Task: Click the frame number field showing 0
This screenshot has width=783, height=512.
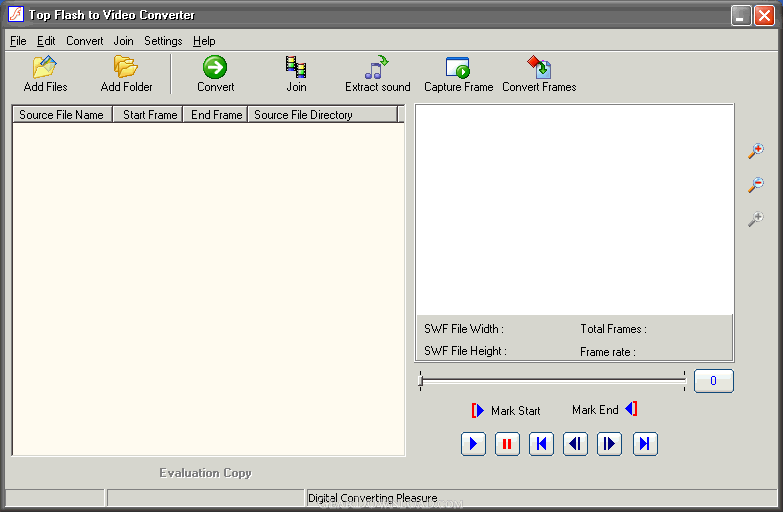Action: pyautogui.click(x=714, y=381)
